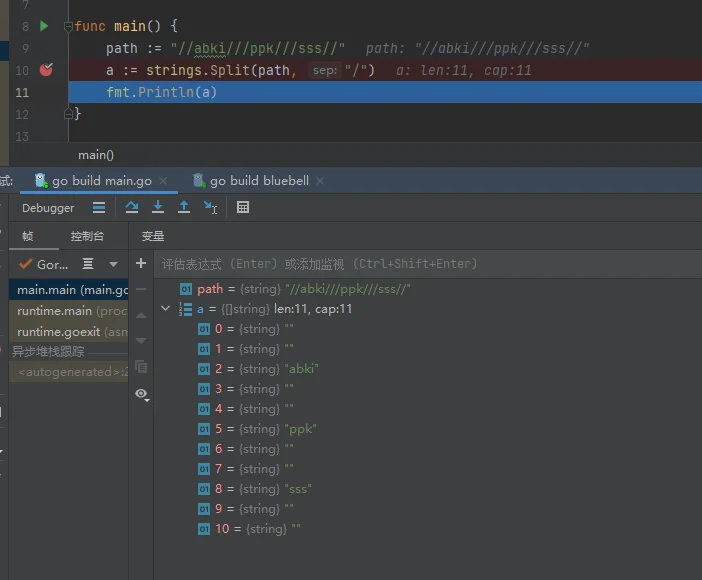Select main.main stack frame
This screenshot has height=580, width=702.
click(68, 290)
